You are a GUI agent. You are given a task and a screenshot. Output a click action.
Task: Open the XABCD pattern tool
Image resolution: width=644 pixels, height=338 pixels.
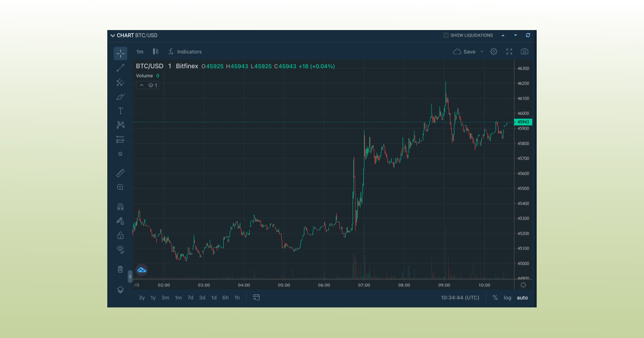[x=120, y=124]
